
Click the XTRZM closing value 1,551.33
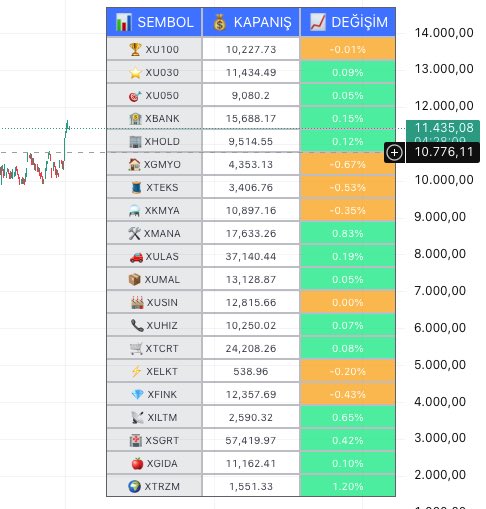[251, 487]
